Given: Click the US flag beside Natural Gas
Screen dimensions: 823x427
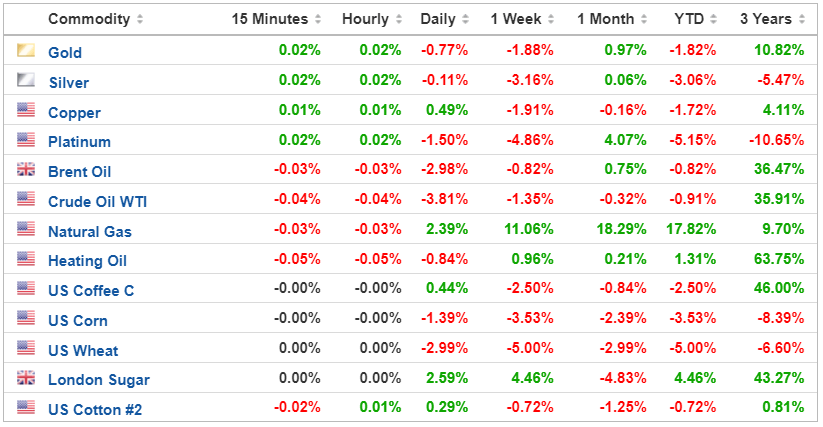Looking at the screenshot, I should point(26,231).
